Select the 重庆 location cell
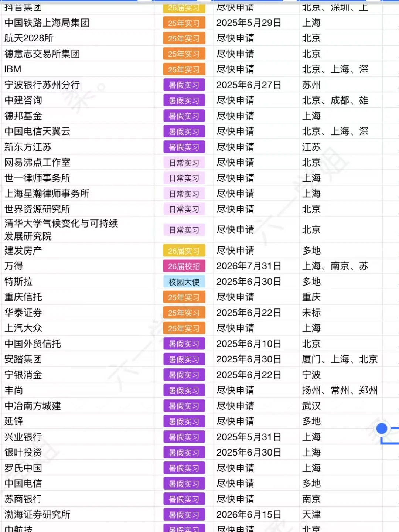Viewport: 399px width, 532px height. click(x=341, y=297)
